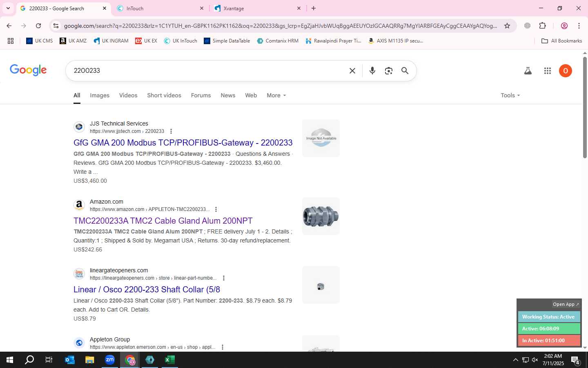Screen dimensions: 588x368
Task: Open more options for JJS Technical Services result
Action: pos(171,131)
